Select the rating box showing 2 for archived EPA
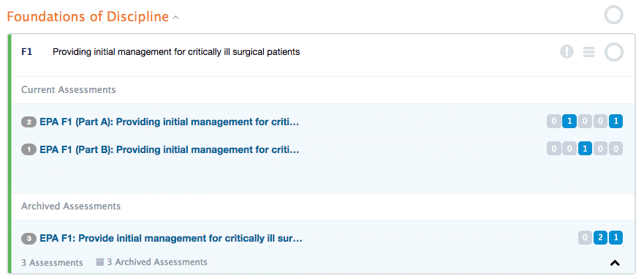The height and width of the screenshot is (279, 644). [x=600, y=237]
